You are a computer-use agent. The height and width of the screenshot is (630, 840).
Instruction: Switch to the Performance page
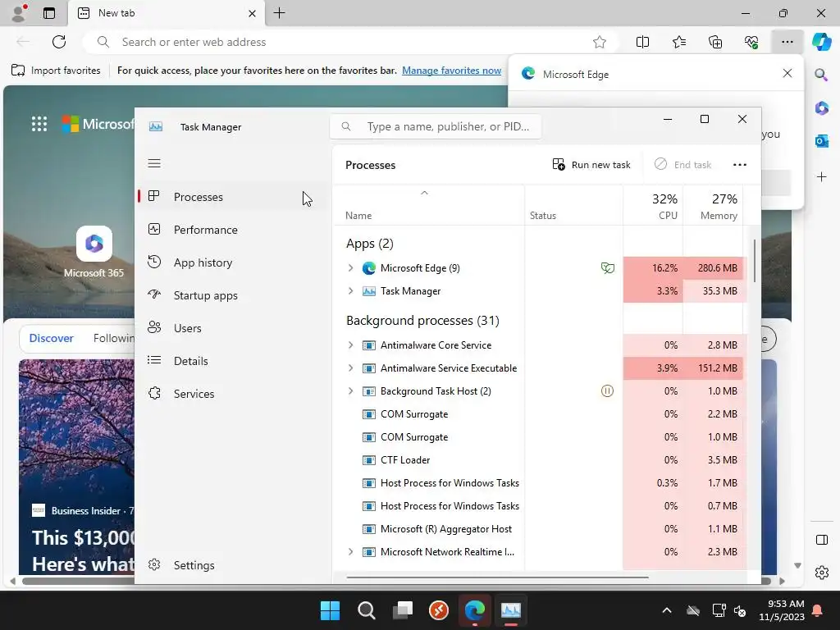click(233, 230)
